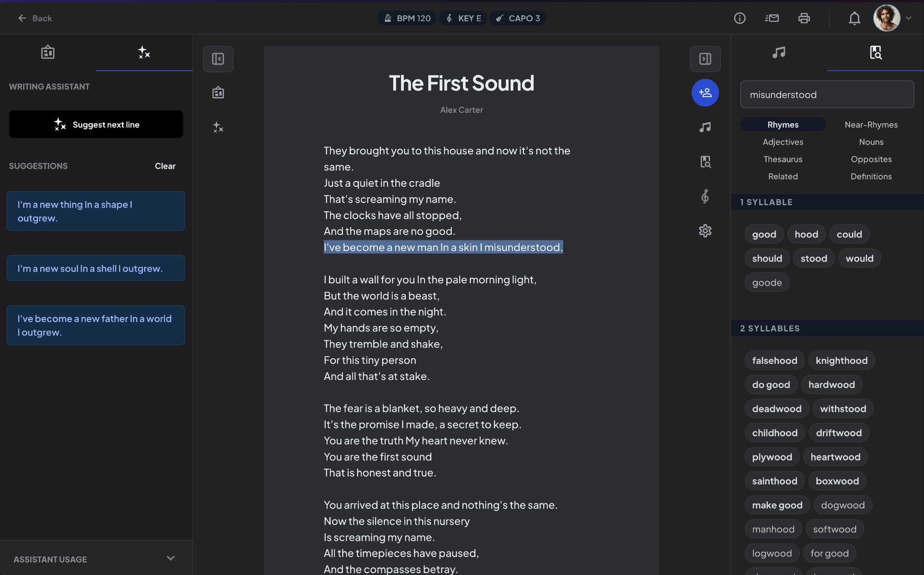Collapse the writing assistant side panel
The image size is (924, 575).
[x=218, y=59]
